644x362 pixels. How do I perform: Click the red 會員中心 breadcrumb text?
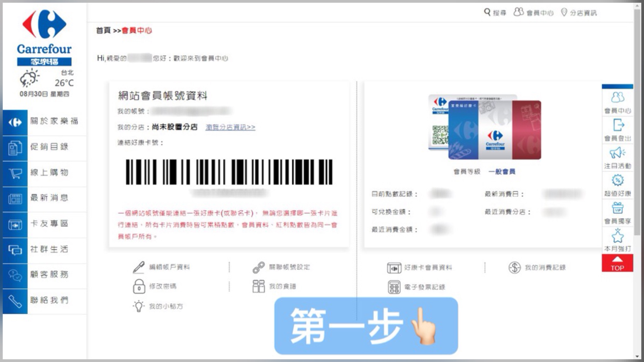pos(137,30)
